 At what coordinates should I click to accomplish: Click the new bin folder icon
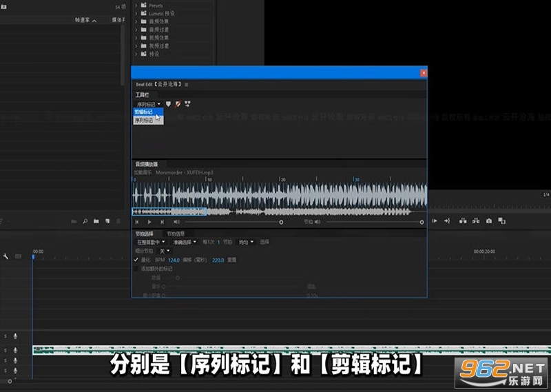point(96,221)
